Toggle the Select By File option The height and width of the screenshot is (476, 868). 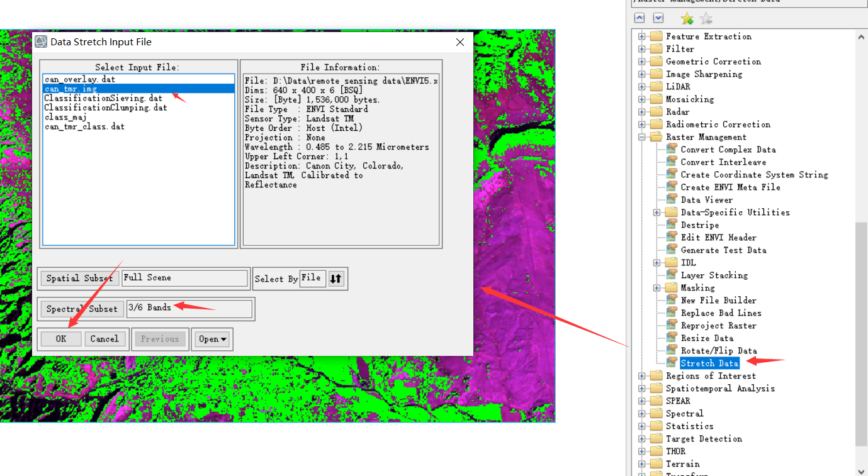(313, 278)
